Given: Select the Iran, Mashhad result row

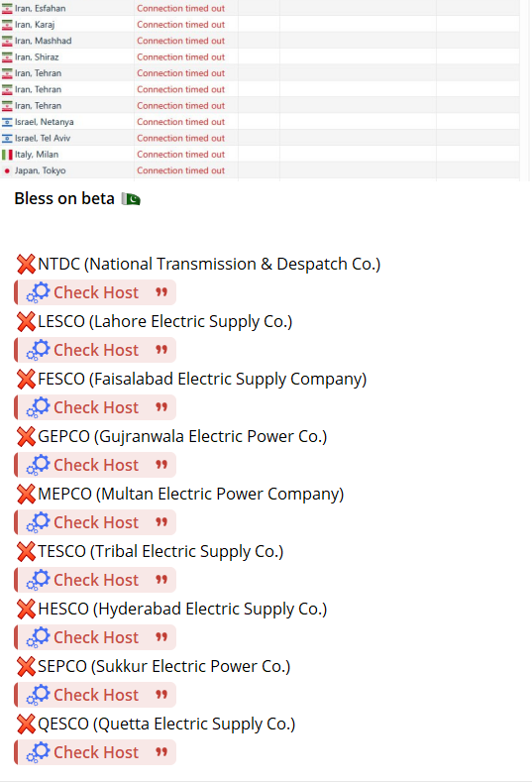Looking at the screenshot, I should [x=260, y=41].
